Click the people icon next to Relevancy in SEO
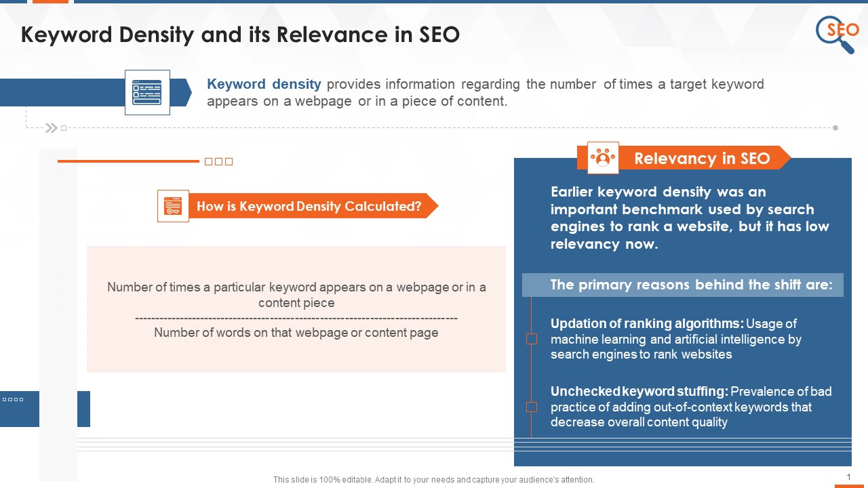 click(x=602, y=158)
